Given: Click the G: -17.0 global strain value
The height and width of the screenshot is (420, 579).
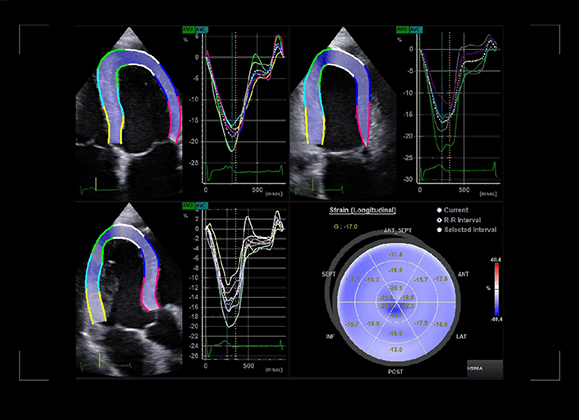Looking at the screenshot, I should (346, 227).
